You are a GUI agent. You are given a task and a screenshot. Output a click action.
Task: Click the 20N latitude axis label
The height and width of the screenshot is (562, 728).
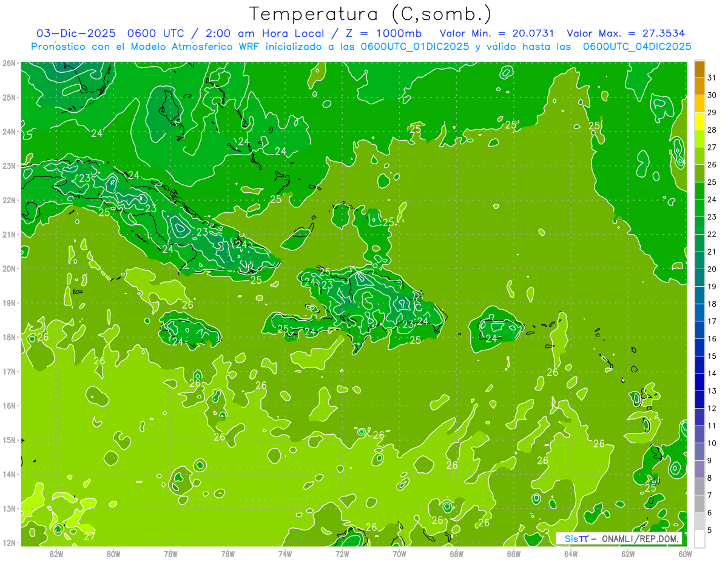(9, 269)
